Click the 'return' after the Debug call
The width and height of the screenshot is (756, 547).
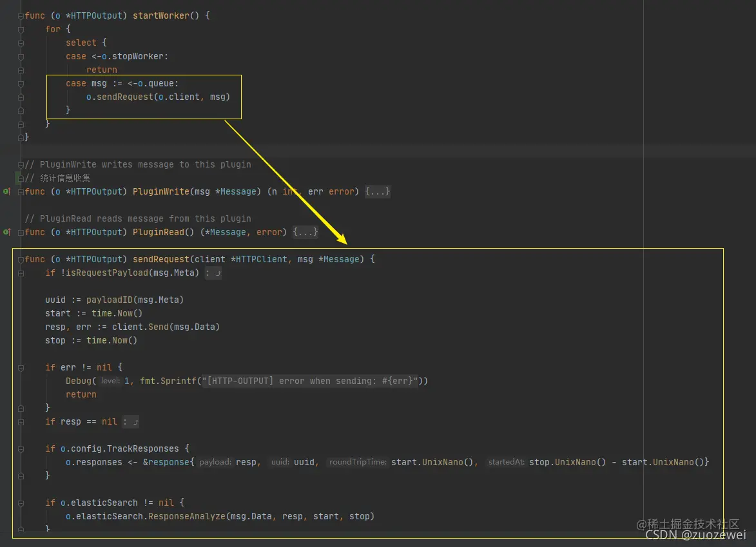click(81, 394)
